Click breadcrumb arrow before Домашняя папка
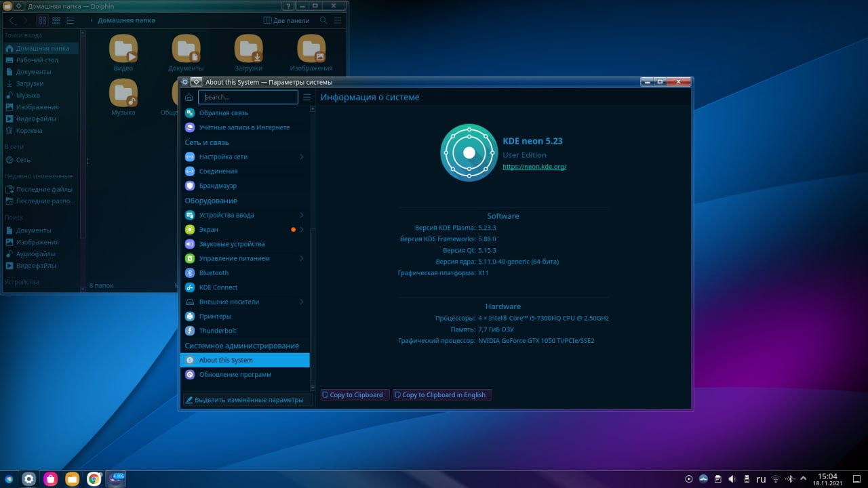The image size is (868, 488). click(x=92, y=20)
